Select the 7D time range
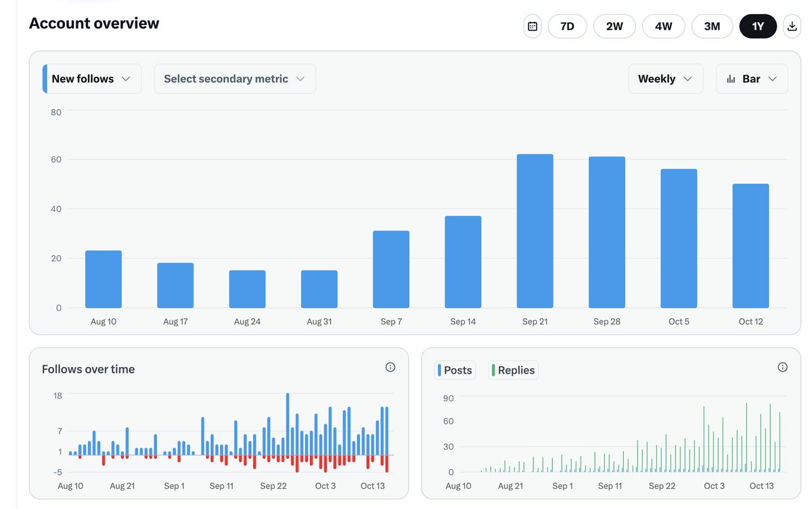 tap(567, 26)
